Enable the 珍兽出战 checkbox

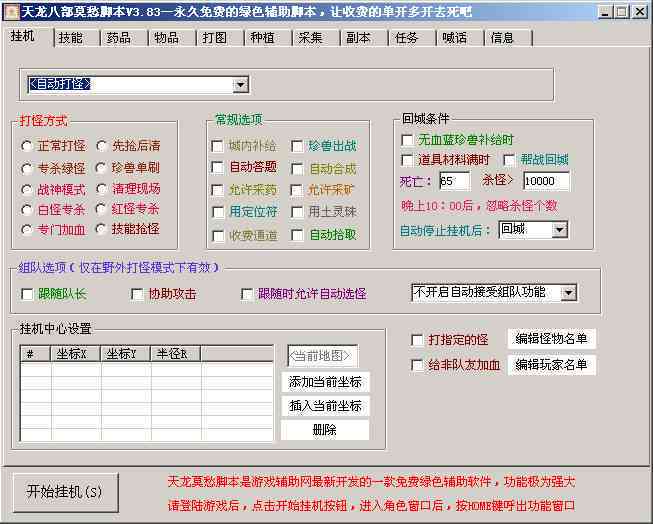coord(297,146)
